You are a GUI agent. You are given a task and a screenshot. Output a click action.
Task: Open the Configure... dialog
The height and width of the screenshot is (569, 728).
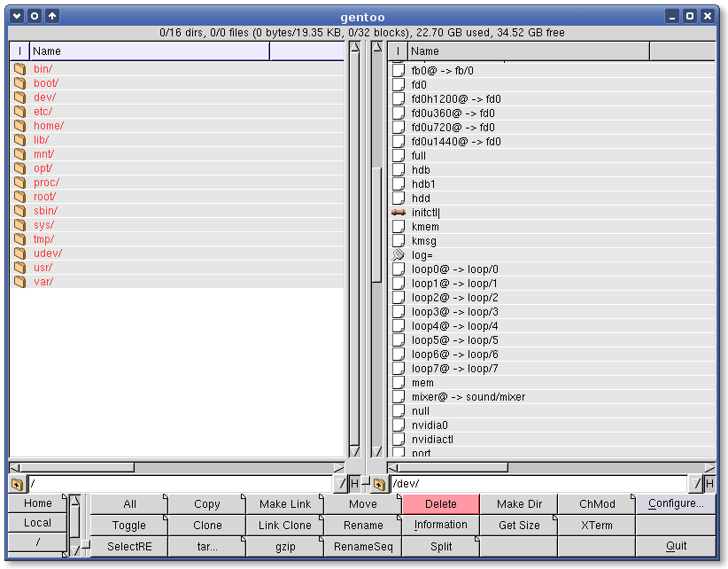click(676, 503)
